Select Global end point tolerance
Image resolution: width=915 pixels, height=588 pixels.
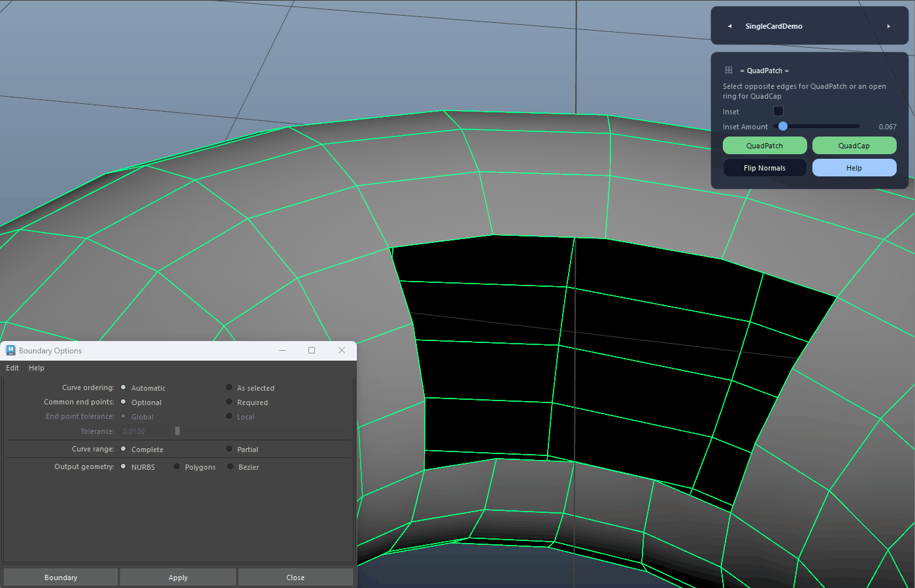(124, 416)
